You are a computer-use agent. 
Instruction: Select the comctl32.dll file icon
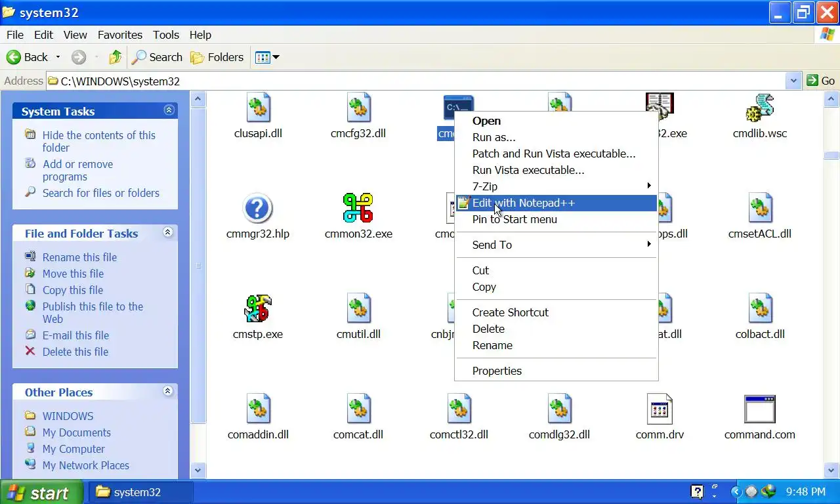pyautogui.click(x=459, y=409)
